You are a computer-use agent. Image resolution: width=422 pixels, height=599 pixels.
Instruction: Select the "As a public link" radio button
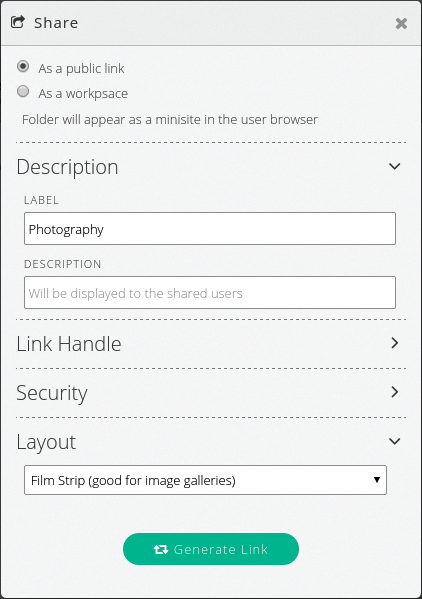(23, 66)
